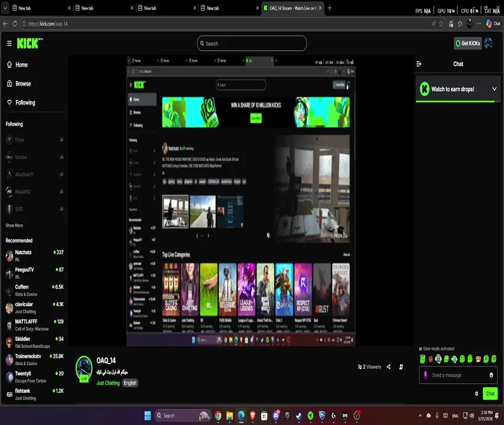Collapse the chat panel with the arrow icon
504x425 pixels.
click(x=418, y=64)
